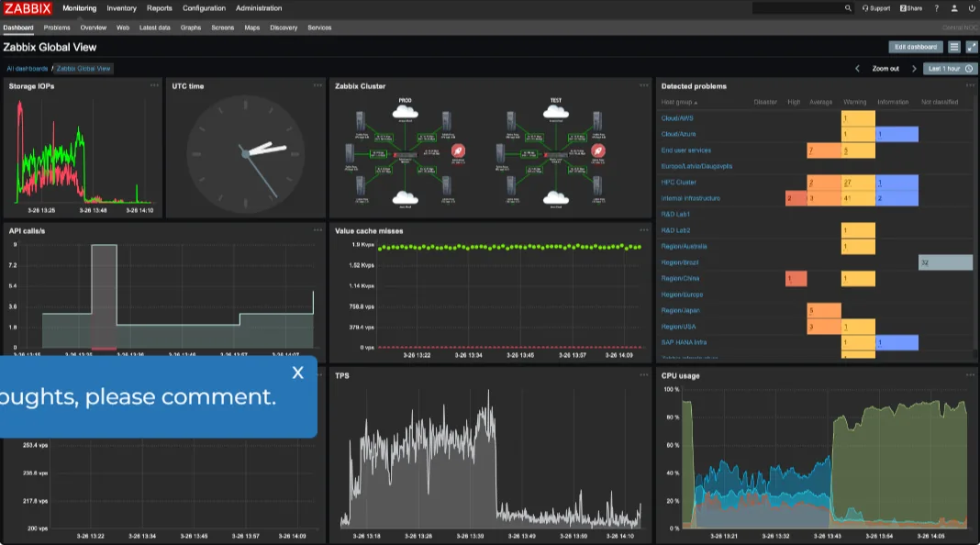Switch to the Discovery tab

(x=284, y=28)
